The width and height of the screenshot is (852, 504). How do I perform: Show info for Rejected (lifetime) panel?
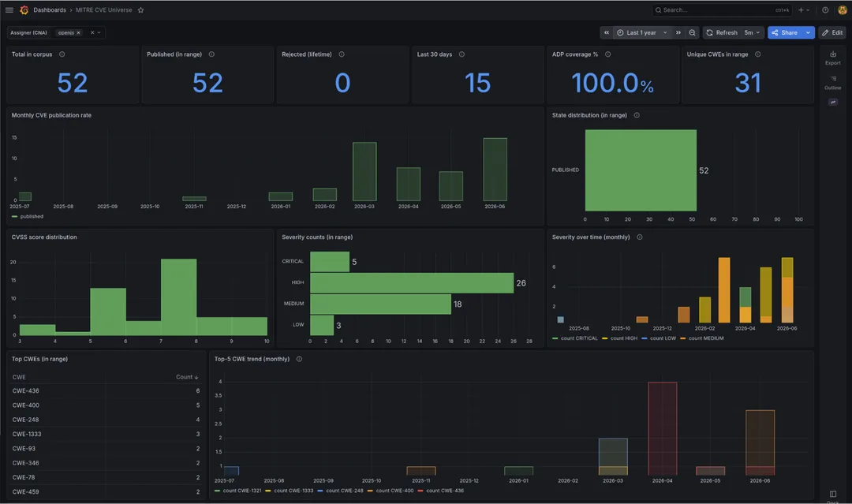coord(342,54)
